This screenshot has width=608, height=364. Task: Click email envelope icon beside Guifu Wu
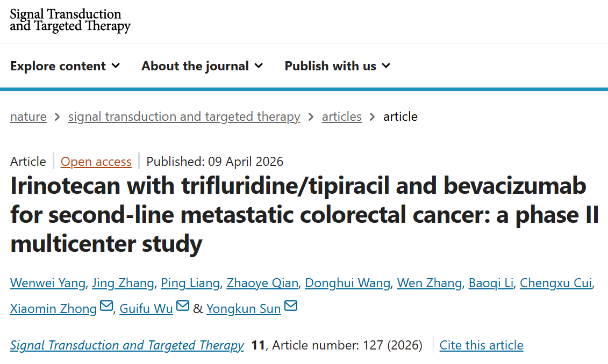click(183, 307)
